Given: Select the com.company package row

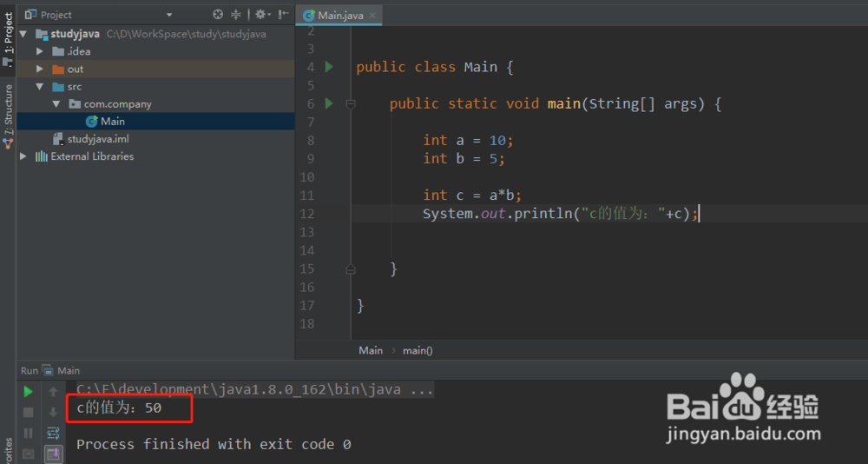Looking at the screenshot, I should (x=155, y=104).
